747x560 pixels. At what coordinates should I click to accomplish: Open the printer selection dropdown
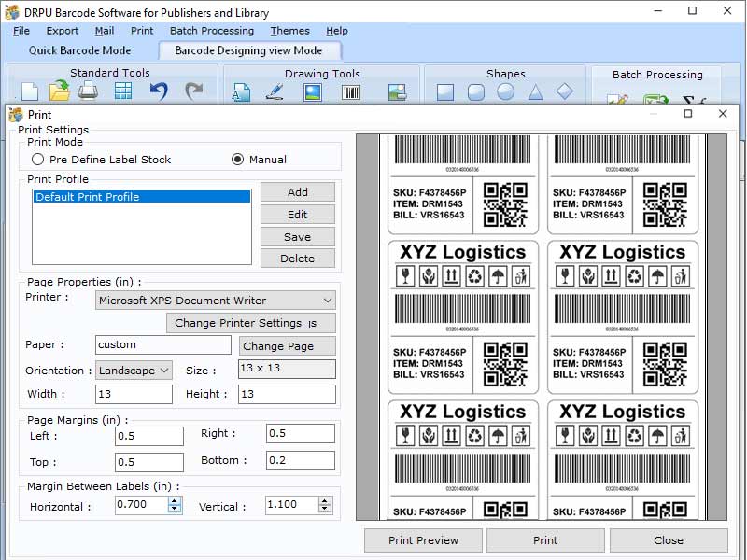(x=327, y=301)
